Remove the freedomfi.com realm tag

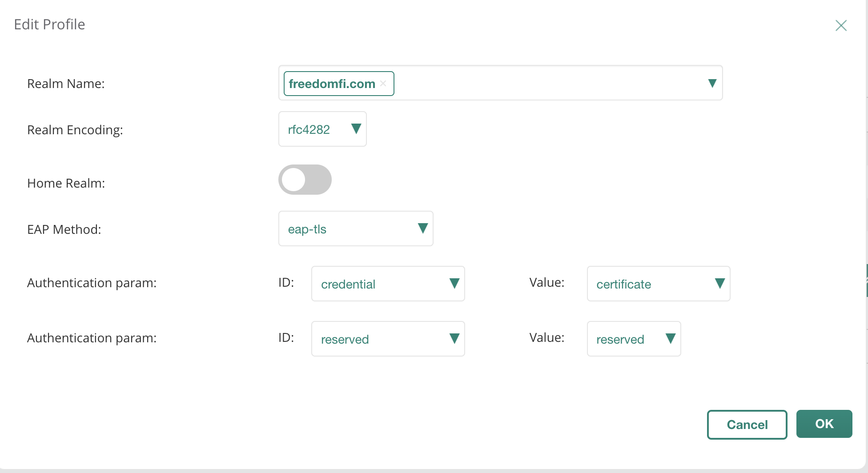pyautogui.click(x=383, y=84)
